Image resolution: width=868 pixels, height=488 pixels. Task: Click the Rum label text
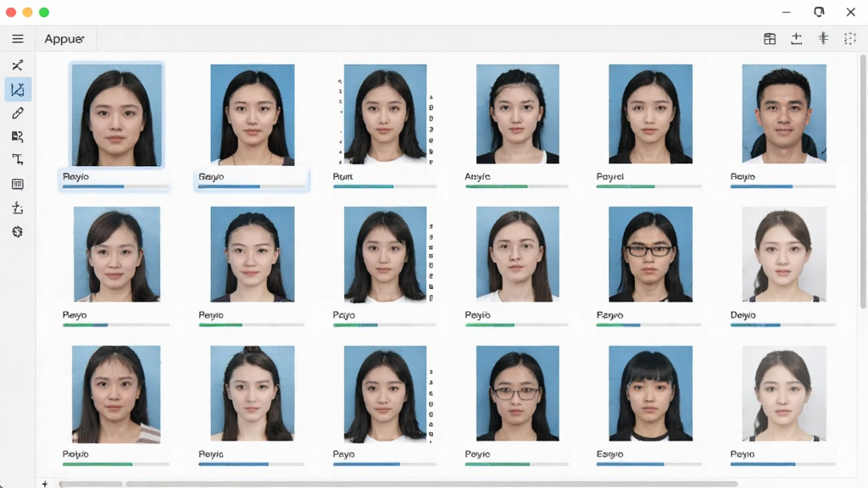[342, 176]
